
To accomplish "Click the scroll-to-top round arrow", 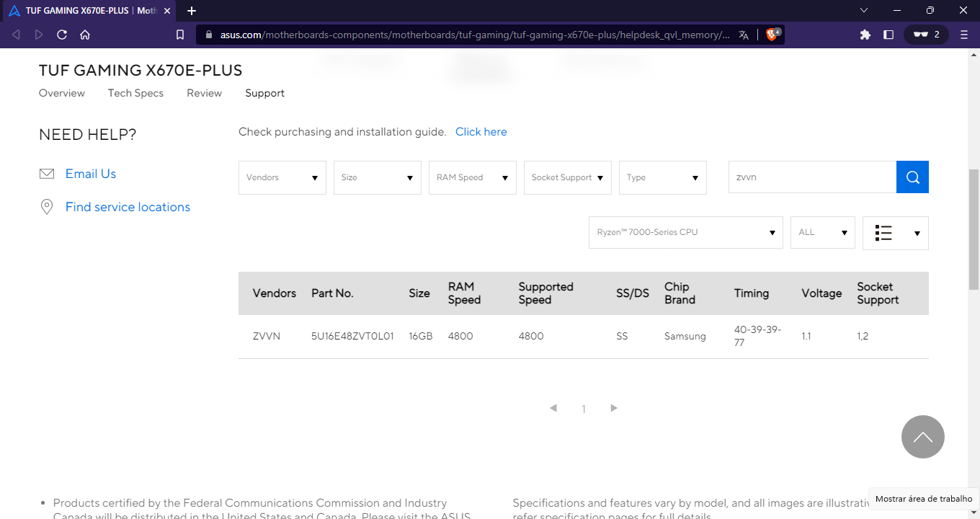I will click(x=923, y=437).
